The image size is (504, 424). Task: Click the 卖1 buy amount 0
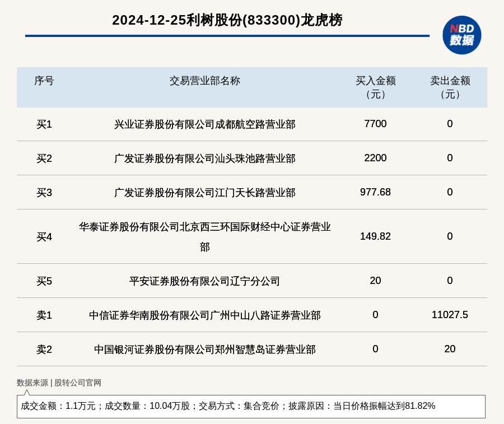375,315
